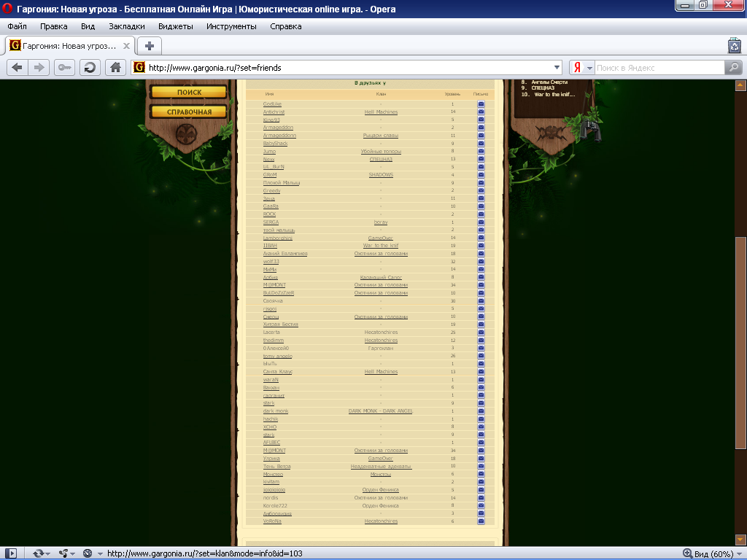Close the Гаргония tab with its X

pyautogui.click(x=126, y=46)
